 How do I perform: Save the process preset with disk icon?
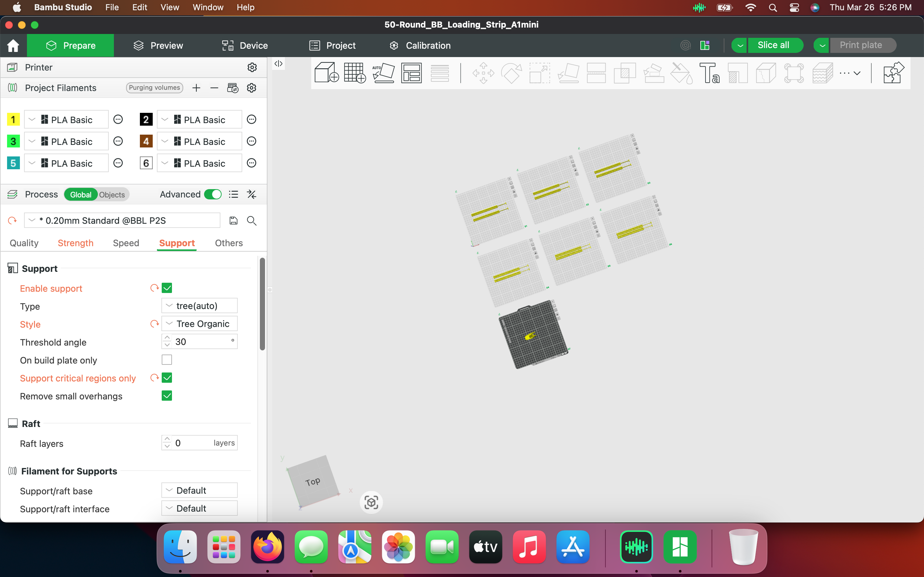[233, 221]
